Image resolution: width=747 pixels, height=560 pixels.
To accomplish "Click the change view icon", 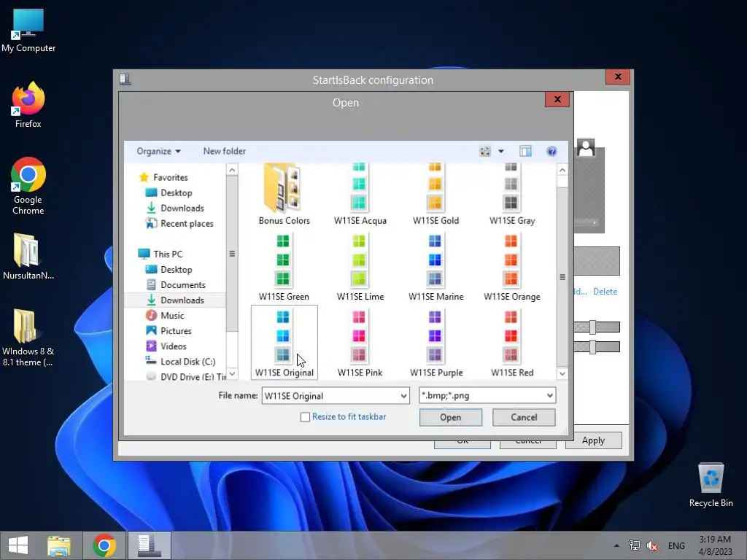I will [x=485, y=152].
